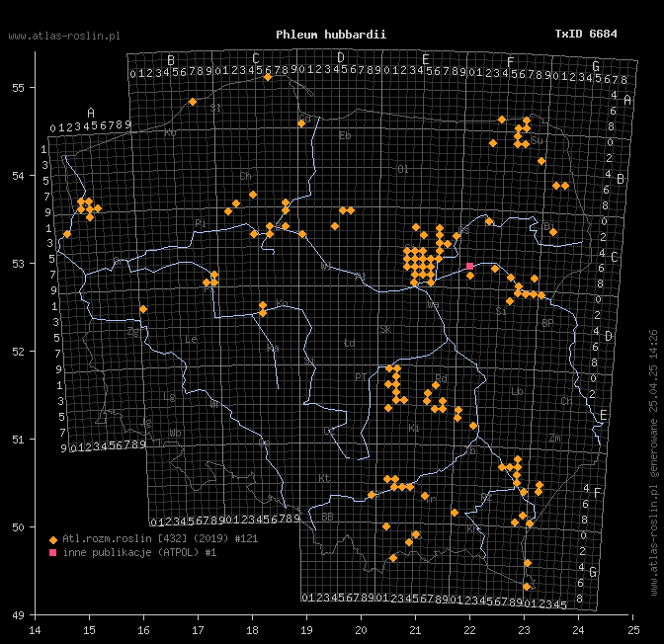The width and height of the screenshot is (664, 644).
Task: Click legend entry inne publikacje (ATPOL) #1
Action: point(139,552)
